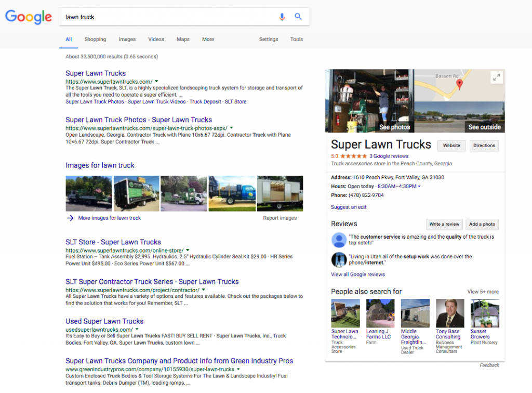Open the Truck Deposit sitelink
The height and width of the screenshot is (393, 532).
(205, 101)
